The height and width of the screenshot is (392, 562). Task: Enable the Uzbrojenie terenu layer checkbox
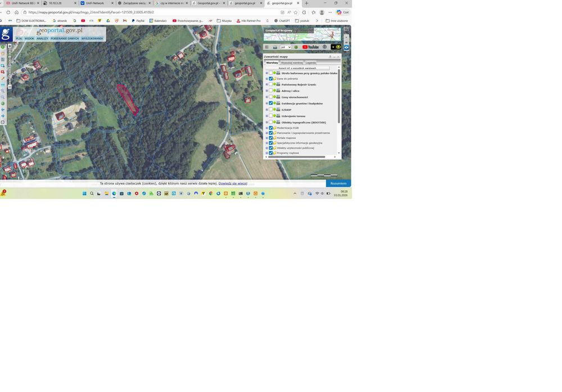(271, 116)
